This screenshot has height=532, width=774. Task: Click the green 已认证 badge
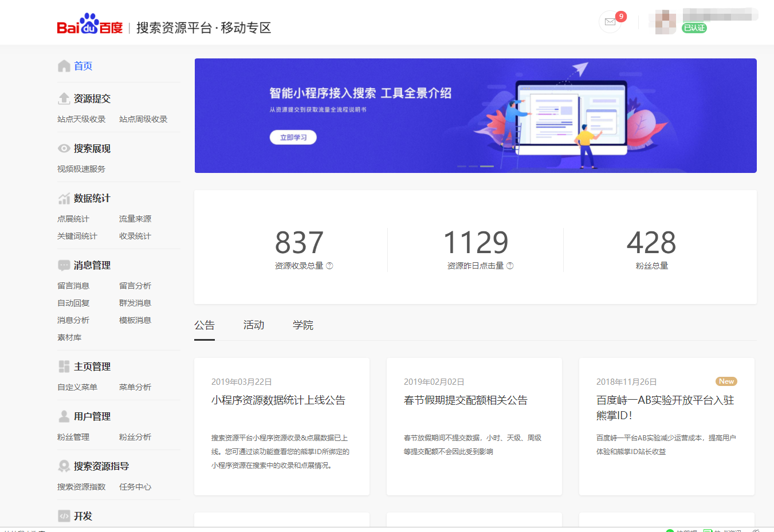tap(694, 28)
